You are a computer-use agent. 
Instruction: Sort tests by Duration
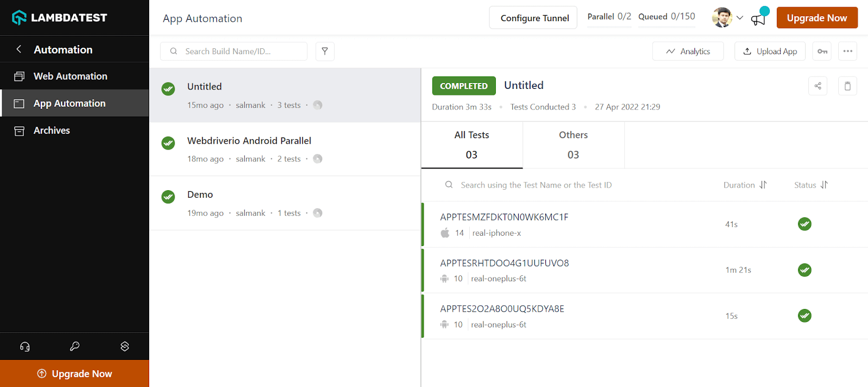pyautogui.click(x=745, y=185)
